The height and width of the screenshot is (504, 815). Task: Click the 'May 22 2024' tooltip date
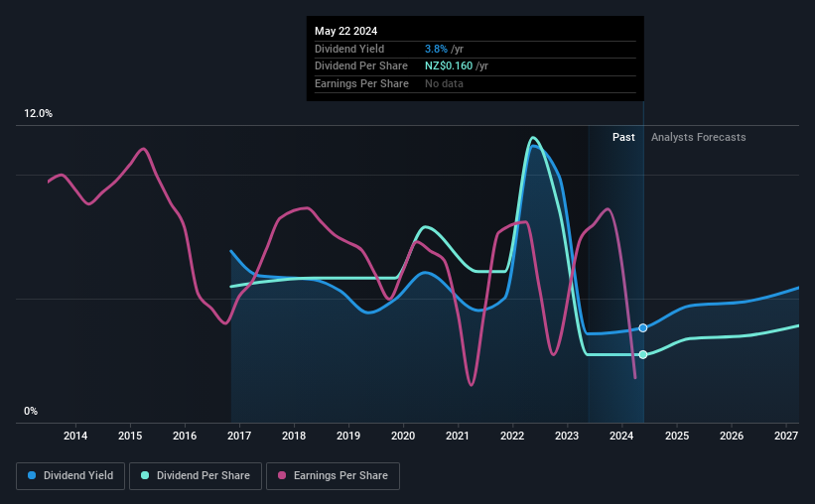[x=345, y=31]
